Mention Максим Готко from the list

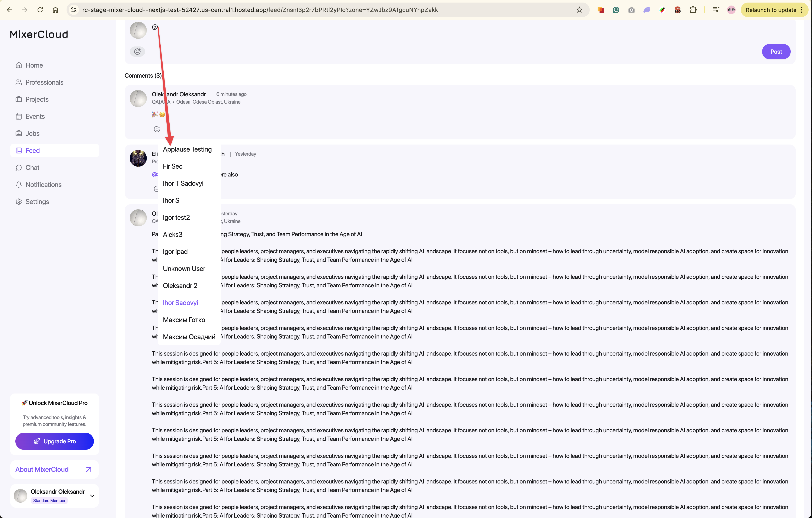(184, 320)
